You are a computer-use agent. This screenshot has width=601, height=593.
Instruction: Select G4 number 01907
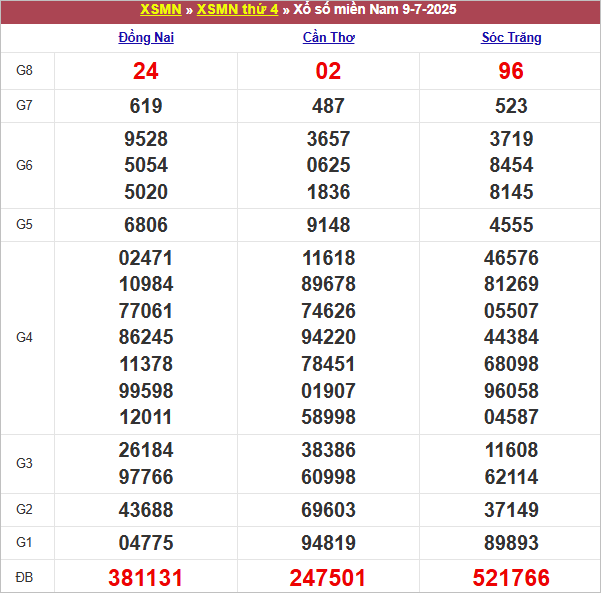click(328, 391)
